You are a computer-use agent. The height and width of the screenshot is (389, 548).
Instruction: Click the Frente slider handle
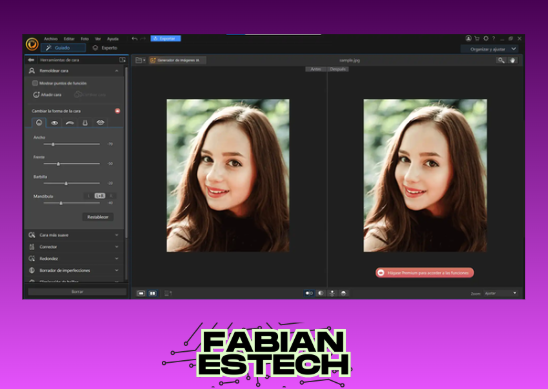pos(58,164)
